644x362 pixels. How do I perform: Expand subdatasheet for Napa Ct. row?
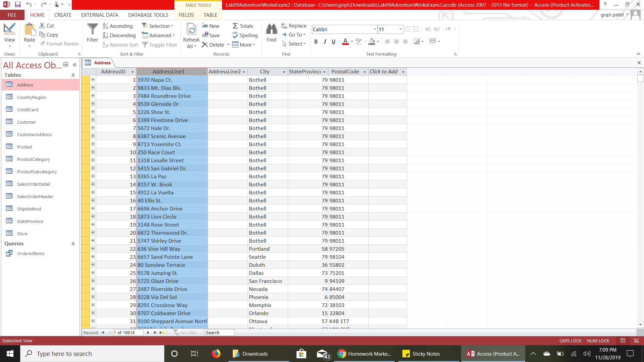93,80
